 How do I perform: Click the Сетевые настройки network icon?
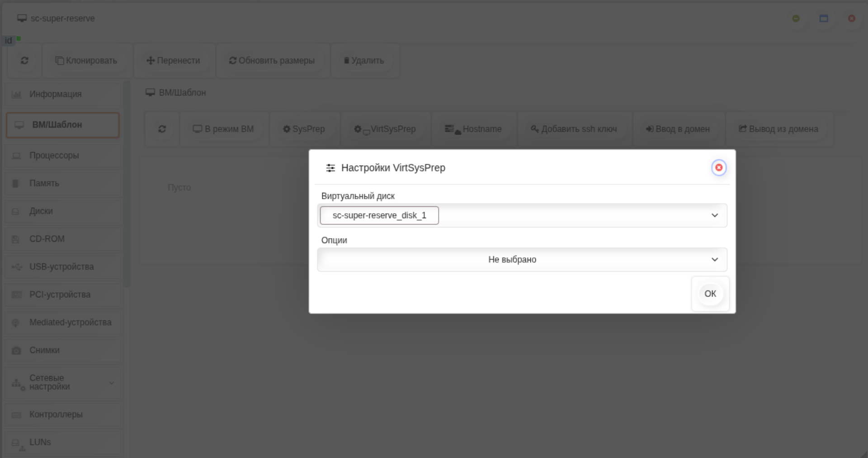(x=18, y=385)
